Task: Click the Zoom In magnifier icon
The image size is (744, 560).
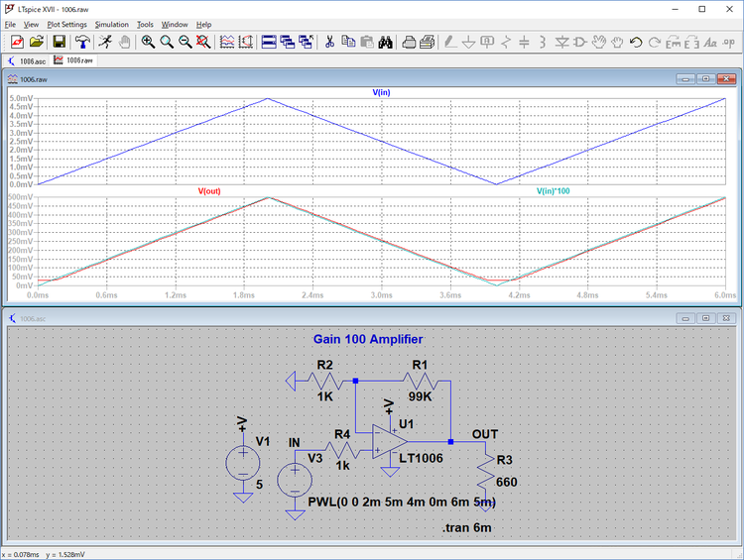Action: pyautogui.click(x=148, y=42)
